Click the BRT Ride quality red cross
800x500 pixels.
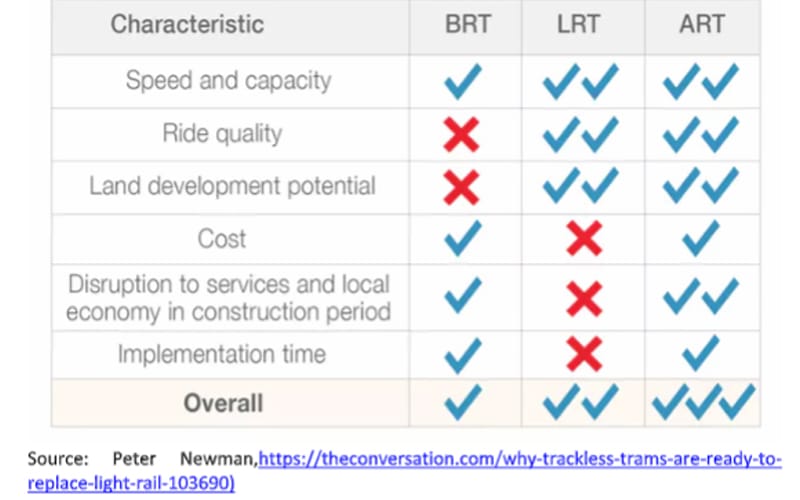tap(461, 134)
